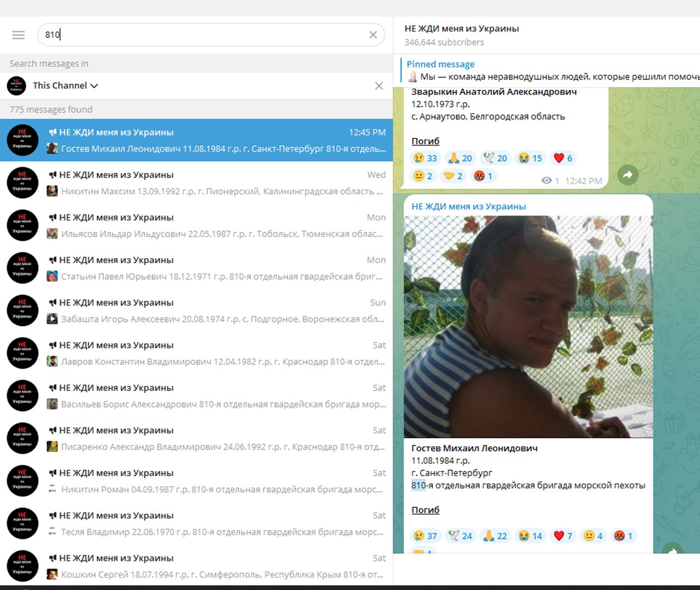Open search result Ильясов Ильдар Ильдусович

pos(196,225)
